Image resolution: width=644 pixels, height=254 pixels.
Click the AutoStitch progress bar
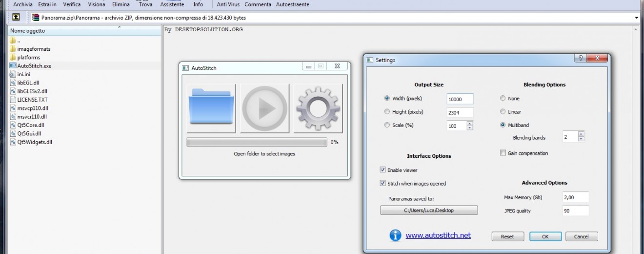point(257,142)
